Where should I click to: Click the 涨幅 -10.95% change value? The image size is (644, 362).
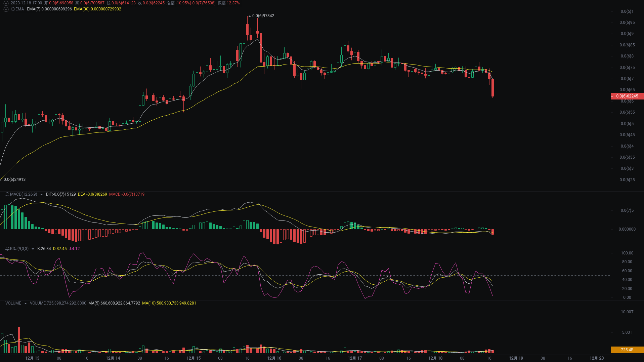[x=191, y=3]
